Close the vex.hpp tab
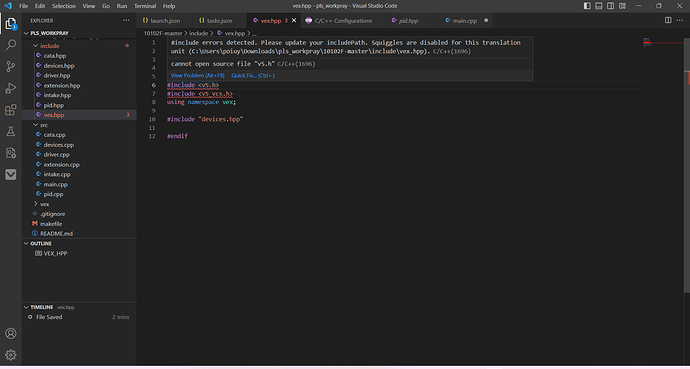The image size is (690, 369). click(294, 21)
